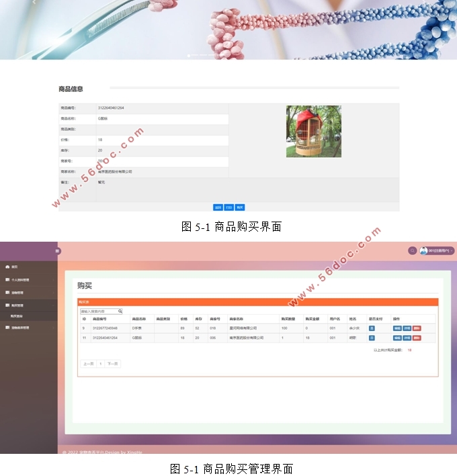Click the round search icon in header
Image resolution: width=457 pixels, height=476 pixels.
[412, 250]
